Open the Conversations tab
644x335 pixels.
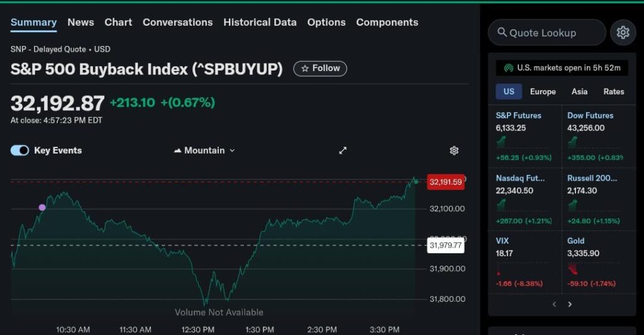click(177, 22)
